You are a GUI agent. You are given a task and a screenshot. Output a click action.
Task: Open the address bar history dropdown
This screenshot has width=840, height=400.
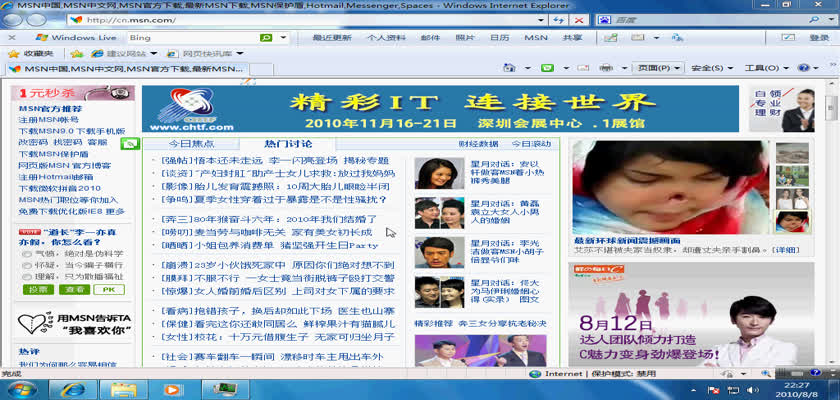tap(542, 20)
